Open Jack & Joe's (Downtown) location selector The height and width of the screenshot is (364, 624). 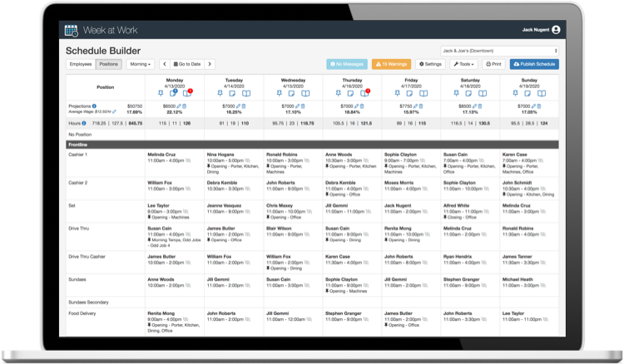pyautogui.click(x=498, y=49)
